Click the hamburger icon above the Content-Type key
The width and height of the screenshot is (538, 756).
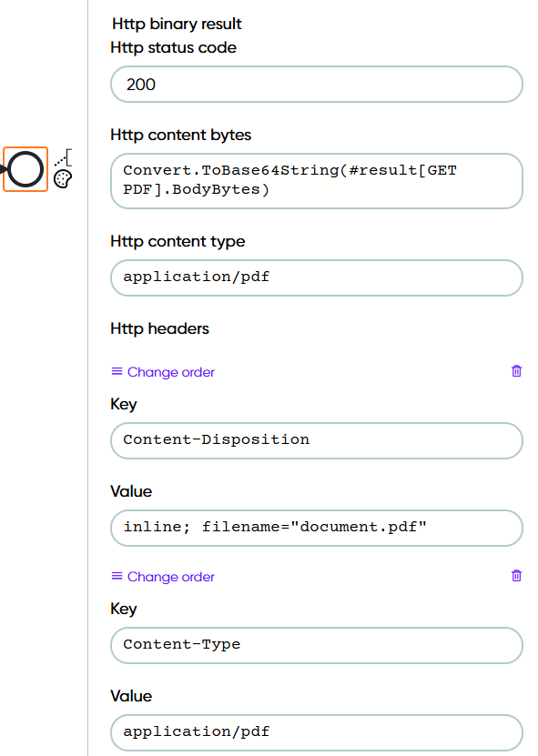coord(117,576)
